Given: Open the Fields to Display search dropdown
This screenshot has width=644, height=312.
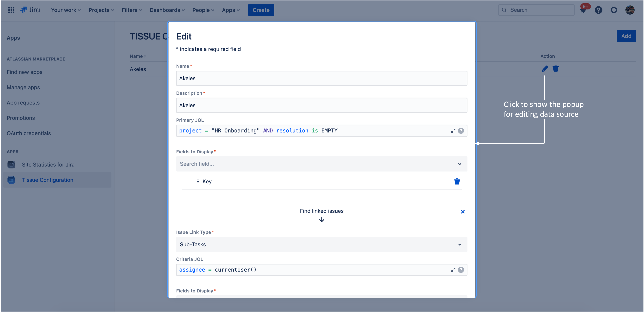Looking at the screenshot, I should (322, 164).
